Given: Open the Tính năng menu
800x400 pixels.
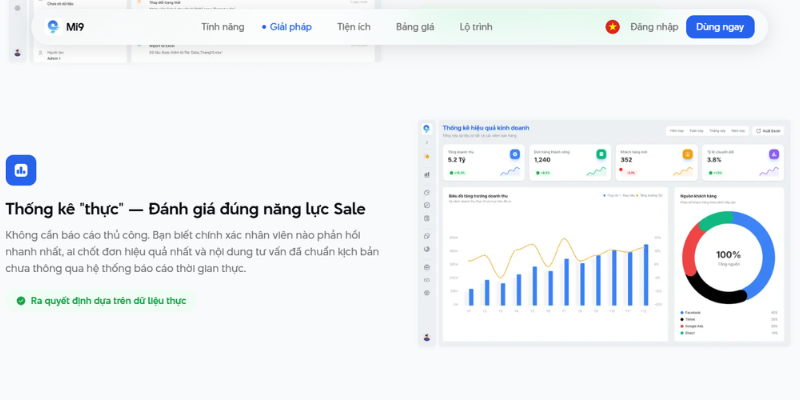Looking at the screenshot, I should click(224, 27).
